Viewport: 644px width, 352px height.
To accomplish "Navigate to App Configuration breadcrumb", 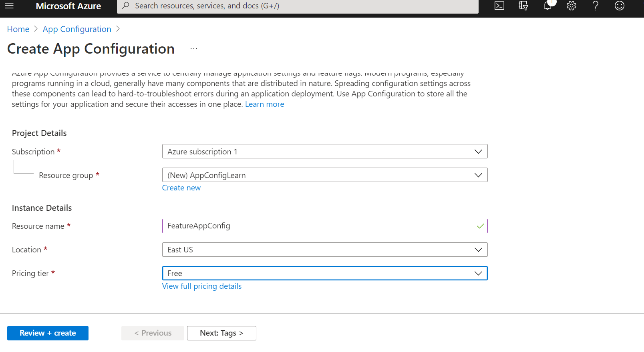I will point(77,29).
